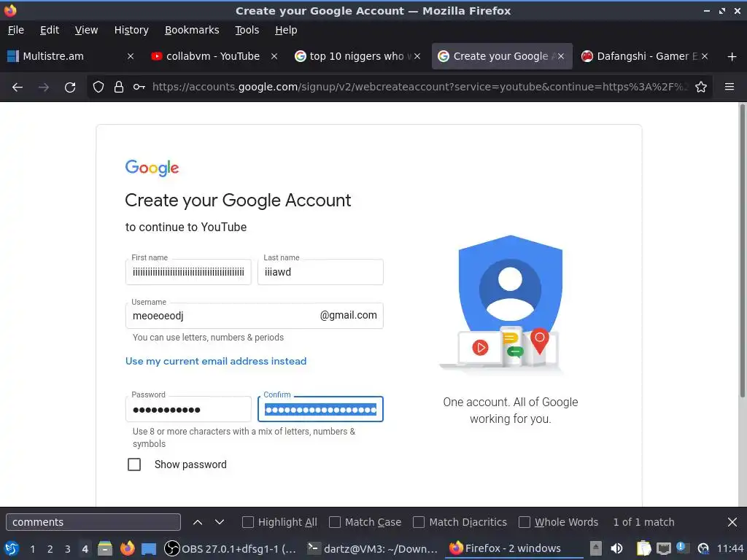The image size is (747, 560).
Task: Open the tracking protection shield icon
Action: 98,87
